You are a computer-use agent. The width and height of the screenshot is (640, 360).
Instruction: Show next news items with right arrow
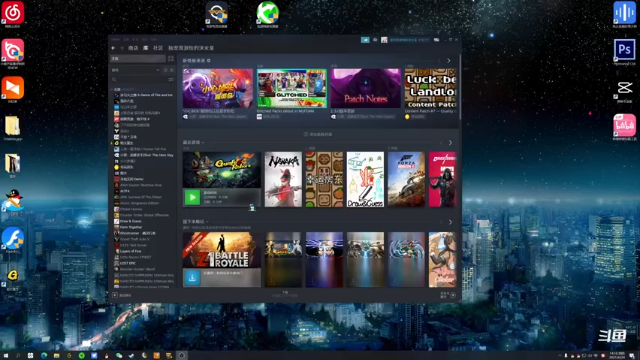449,60
